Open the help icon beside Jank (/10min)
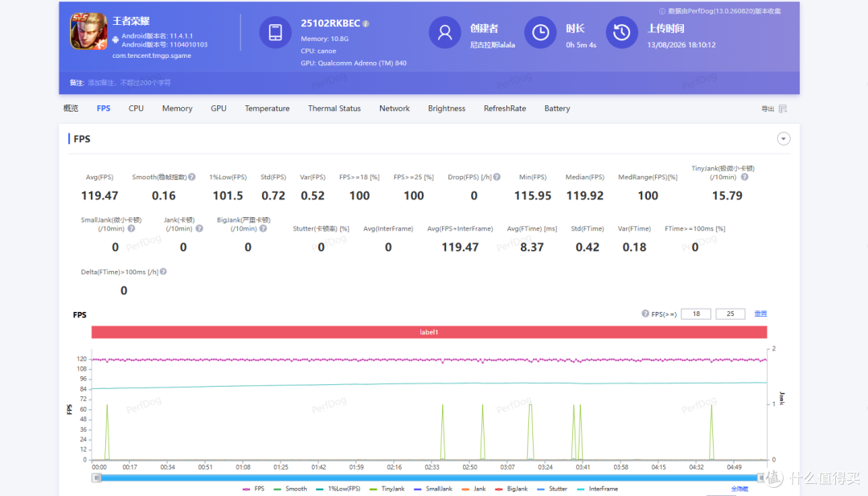This screenshot has width=868, height=496. [199, 228]
